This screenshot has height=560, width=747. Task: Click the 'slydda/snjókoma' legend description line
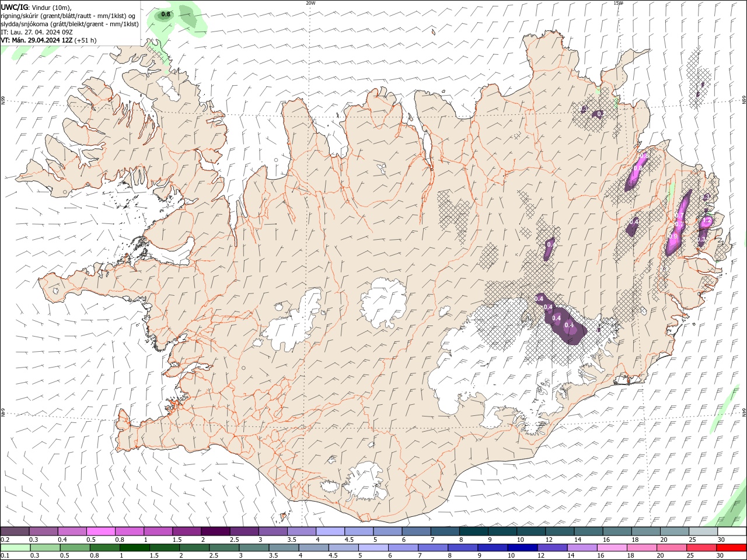coord(70,24)
